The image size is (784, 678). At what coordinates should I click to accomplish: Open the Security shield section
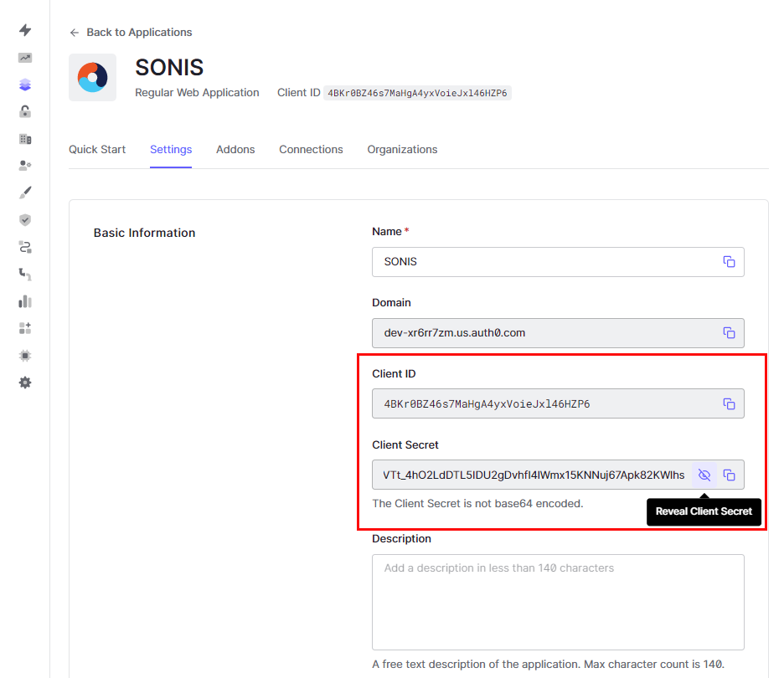24,219
